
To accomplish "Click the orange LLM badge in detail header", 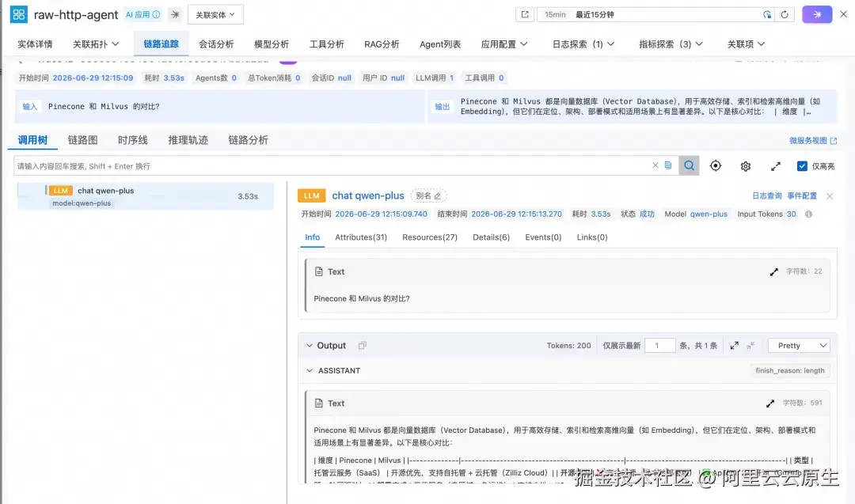I will coord(311,195).
